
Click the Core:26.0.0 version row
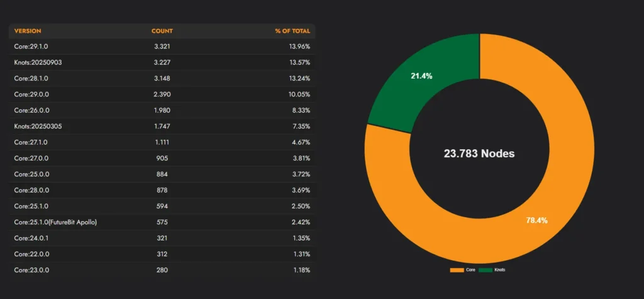coord(31,110)
